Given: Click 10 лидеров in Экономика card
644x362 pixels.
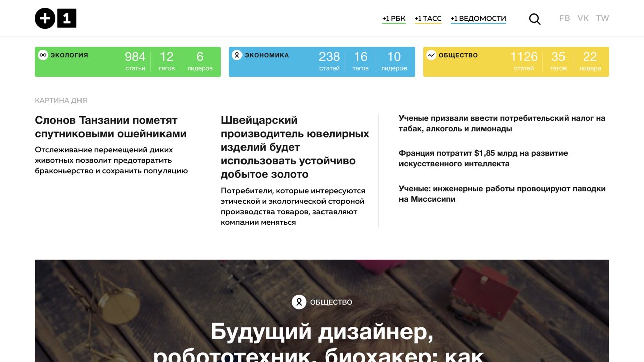Looking at the screenshot, I should pos(394,61).
